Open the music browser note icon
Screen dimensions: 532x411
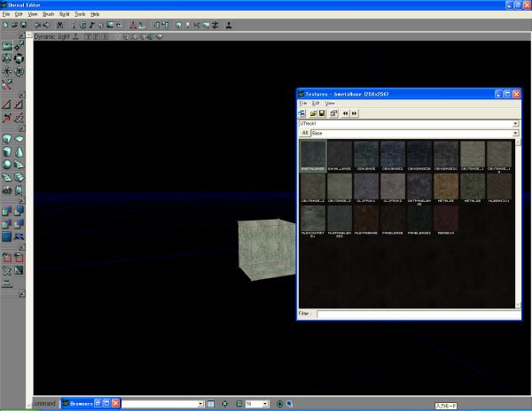[x=91, y=25]
